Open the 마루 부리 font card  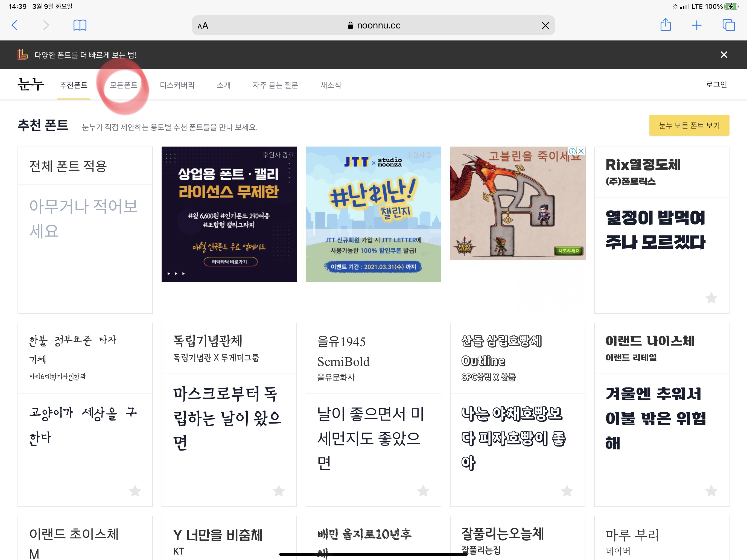pyautogui.click(x=662, y=538)
